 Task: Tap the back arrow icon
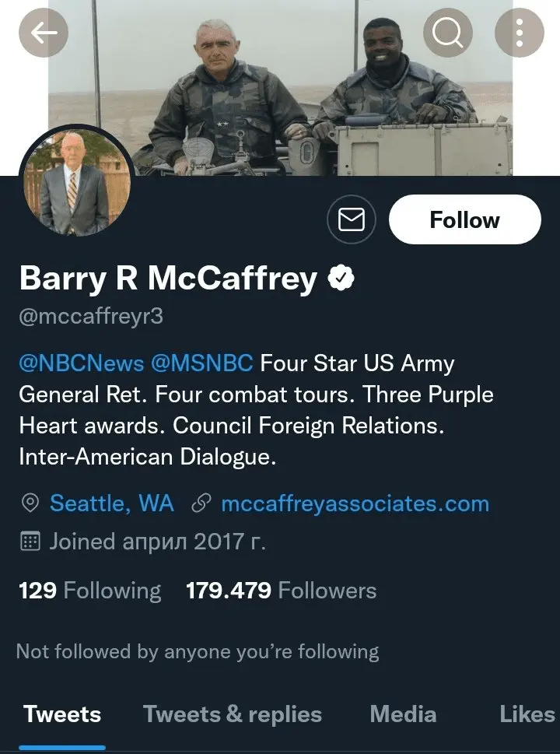[x=44, y=32]
